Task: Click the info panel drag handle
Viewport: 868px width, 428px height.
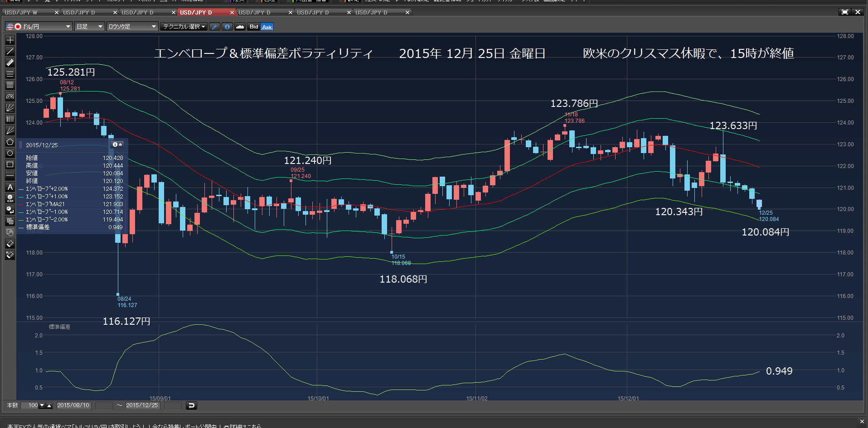Action: [20, 145]
